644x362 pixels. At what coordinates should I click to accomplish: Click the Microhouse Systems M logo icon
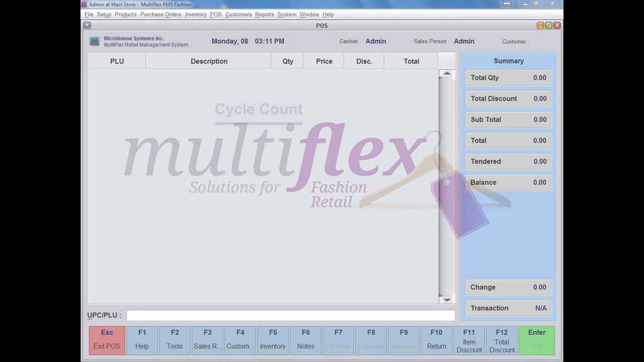pyautogui.click(x=94, y=41)
